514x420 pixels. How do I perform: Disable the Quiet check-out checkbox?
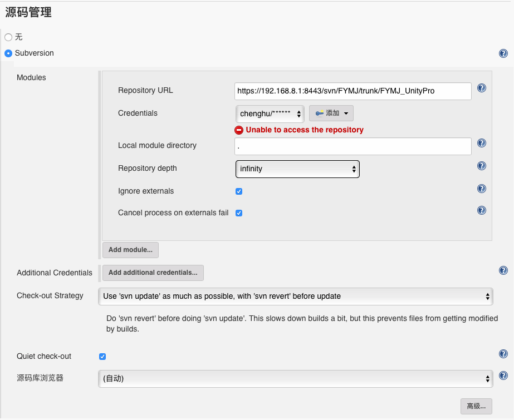[x=102, y=357]
